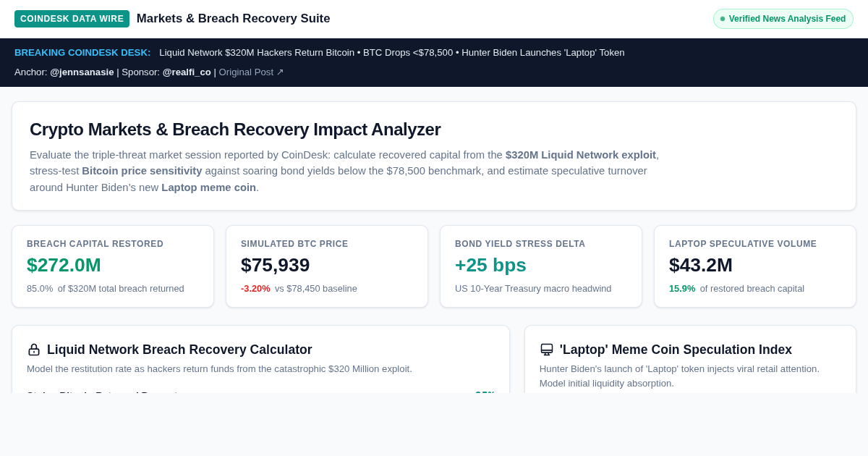The width and height of the screenshot is (868, 456).
Task: Click the lock icon beside Breach Recovery Calculator
Action: (34, 350)
